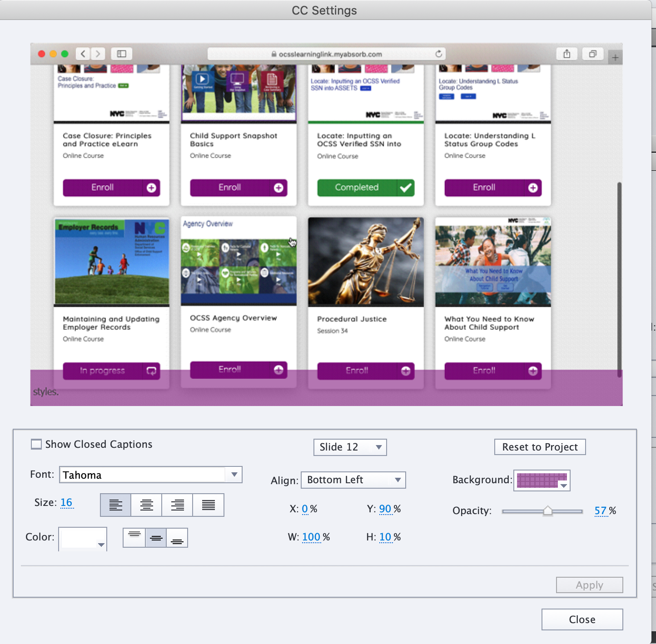
Task: Select justify text alignment icon
Action: [x=209, y=505]
